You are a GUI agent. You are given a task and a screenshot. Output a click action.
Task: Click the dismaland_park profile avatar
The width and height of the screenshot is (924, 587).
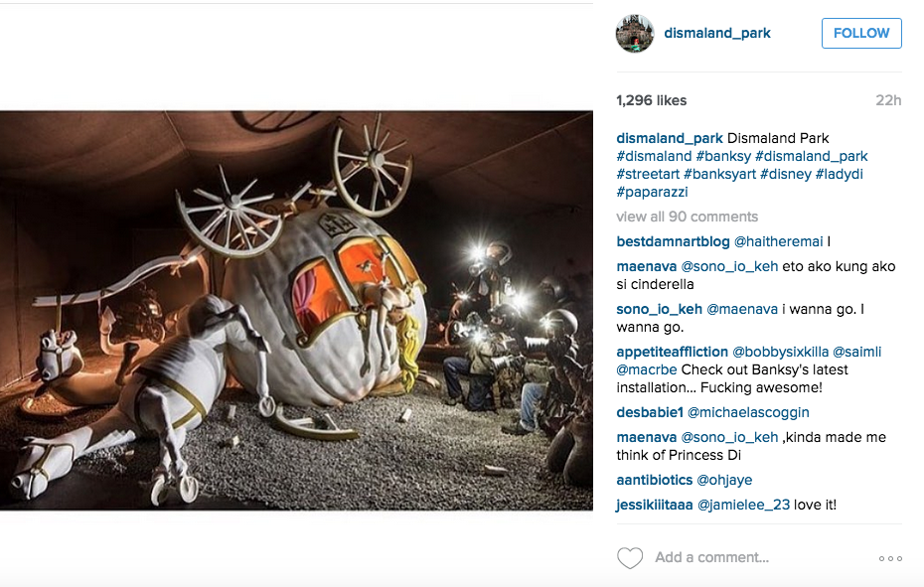coord(635,33)
